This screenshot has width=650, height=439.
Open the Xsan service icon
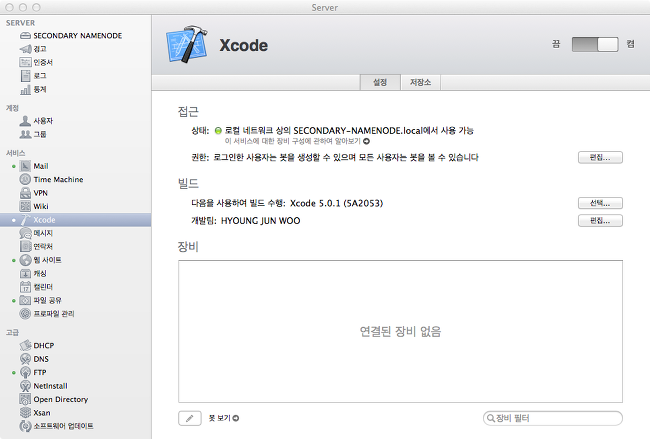25,412
